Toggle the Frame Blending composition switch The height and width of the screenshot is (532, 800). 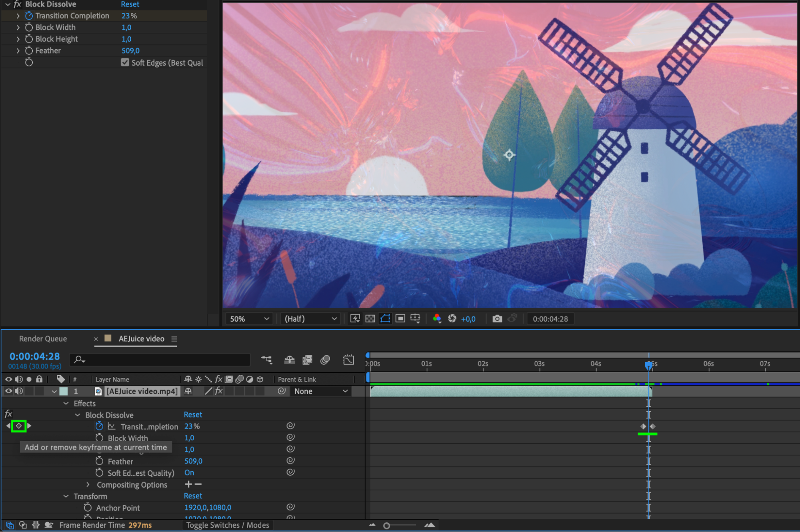point(307,360)
